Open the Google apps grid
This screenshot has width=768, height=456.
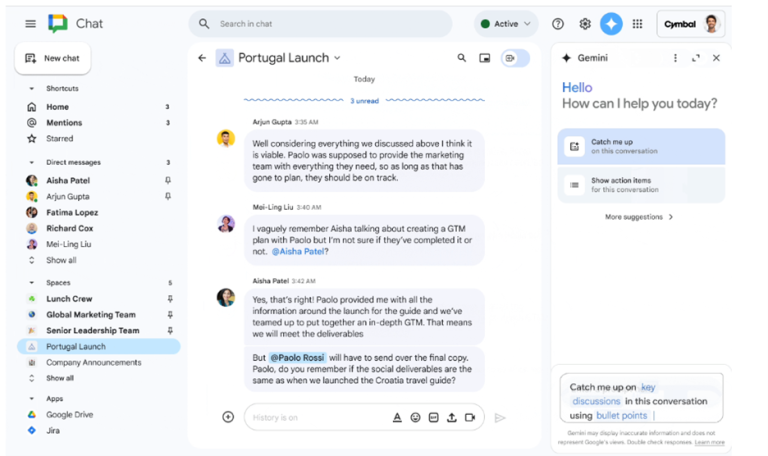tap(637, 24)
